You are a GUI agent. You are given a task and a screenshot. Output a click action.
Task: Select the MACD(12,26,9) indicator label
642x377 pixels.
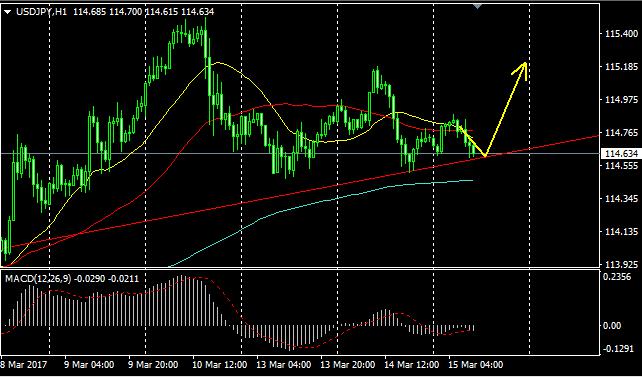pyautogui.click(x=38, y=279)
